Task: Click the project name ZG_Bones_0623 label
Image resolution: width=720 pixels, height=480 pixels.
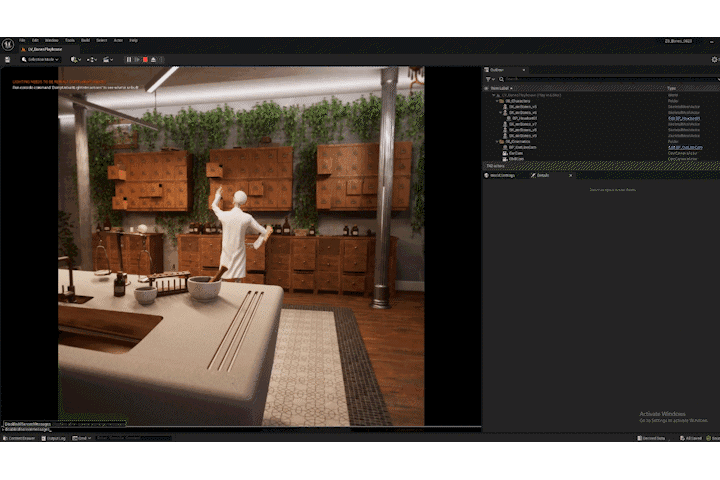Action: [x=678, y=41]
